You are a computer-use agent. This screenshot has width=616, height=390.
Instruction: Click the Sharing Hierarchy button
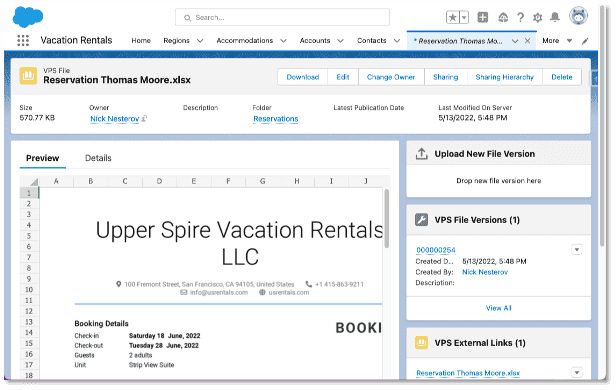[x=504, y=77]
